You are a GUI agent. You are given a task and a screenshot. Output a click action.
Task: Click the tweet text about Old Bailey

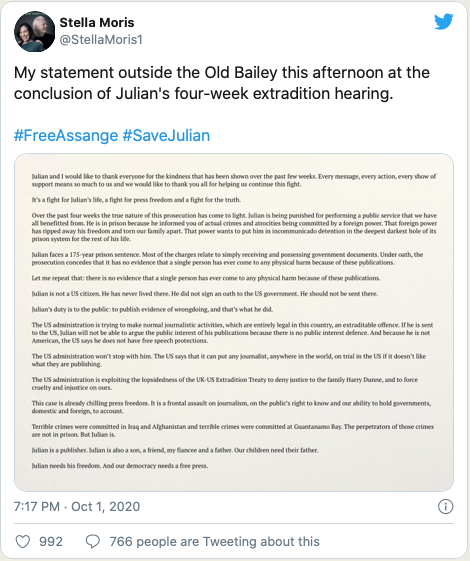pos(222,83)
